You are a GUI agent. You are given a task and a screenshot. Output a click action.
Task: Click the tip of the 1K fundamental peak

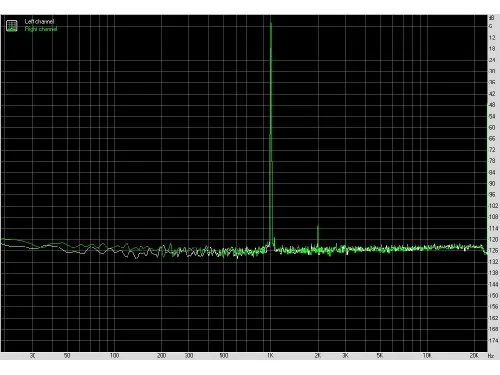(x=271, y=23)
